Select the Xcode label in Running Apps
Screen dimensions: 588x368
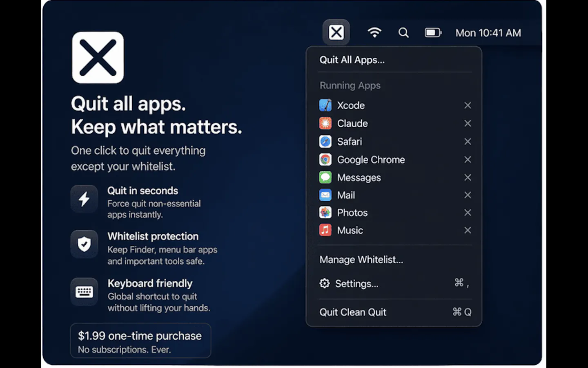351,105
